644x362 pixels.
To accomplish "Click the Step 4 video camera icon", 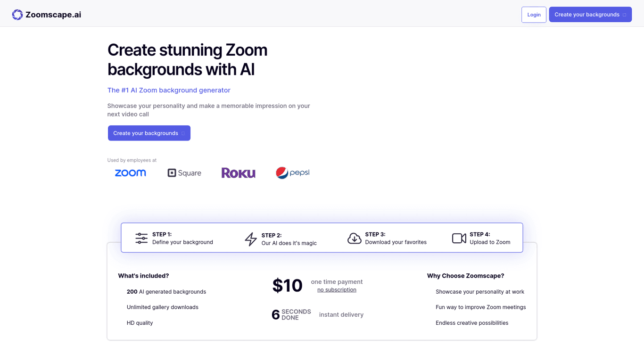I will tap(459, 238).
